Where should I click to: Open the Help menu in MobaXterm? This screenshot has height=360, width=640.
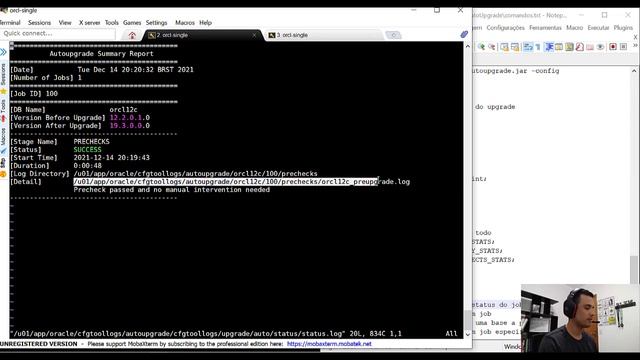pyautogui.click(x=205, y=23)
